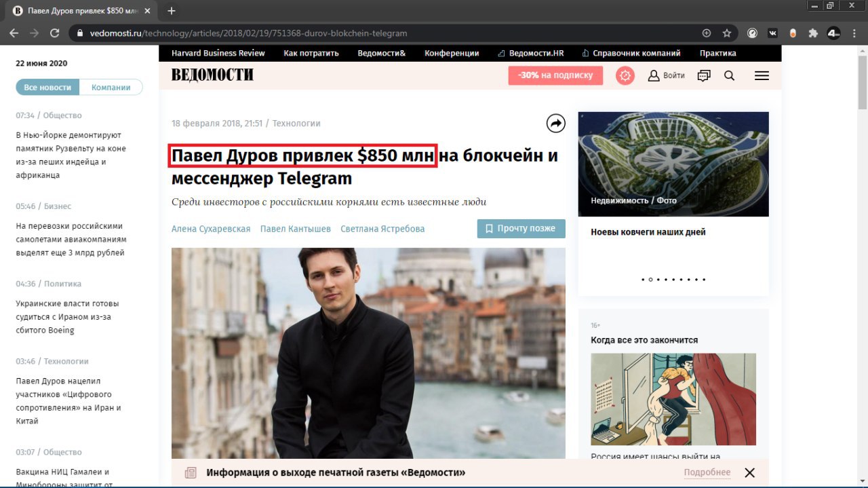Click the -30% на подписку button
The width and height of the screenshot is (868, 488).
coord(555,75)
